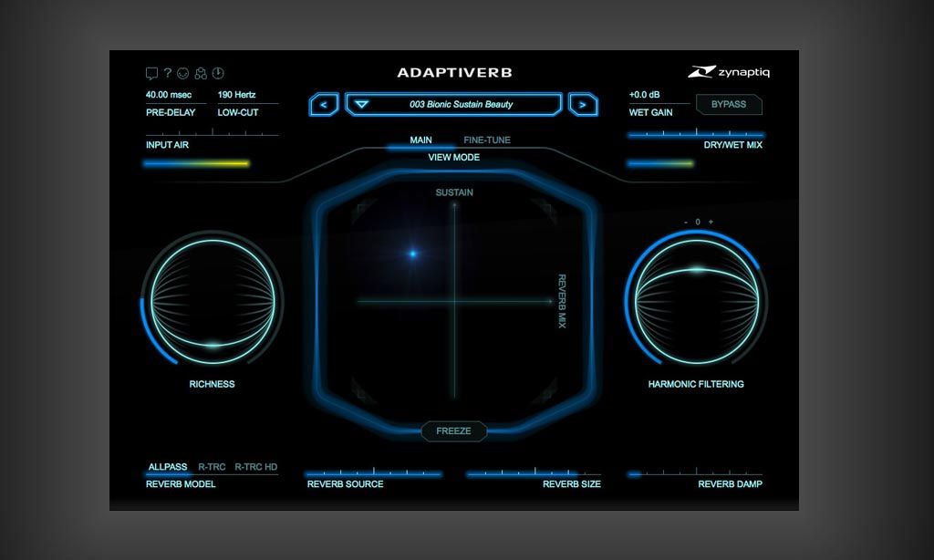Click the Reverb Damp slider
The image size is (934, 560).
coord(696,473)
